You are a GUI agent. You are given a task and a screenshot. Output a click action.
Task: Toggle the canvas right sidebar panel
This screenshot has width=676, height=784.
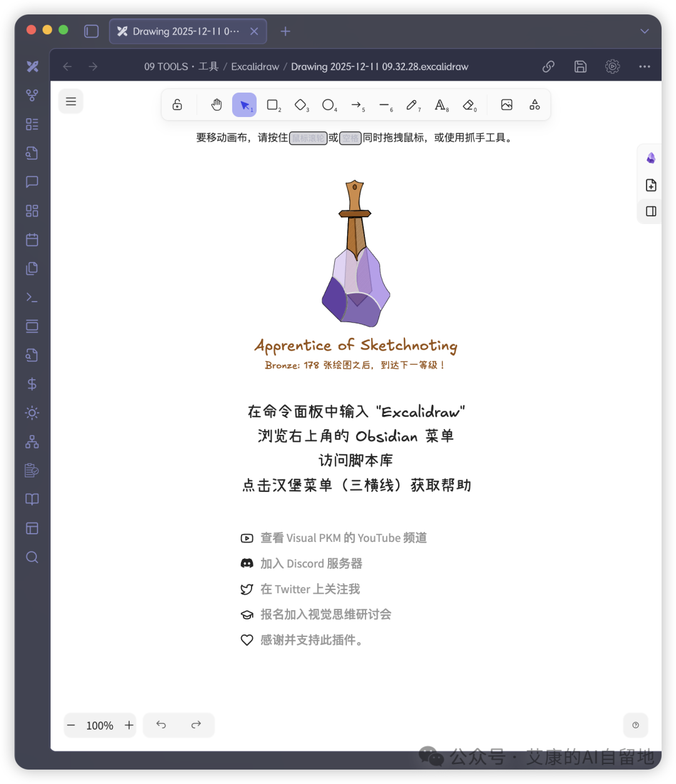(x=651, y=211)
